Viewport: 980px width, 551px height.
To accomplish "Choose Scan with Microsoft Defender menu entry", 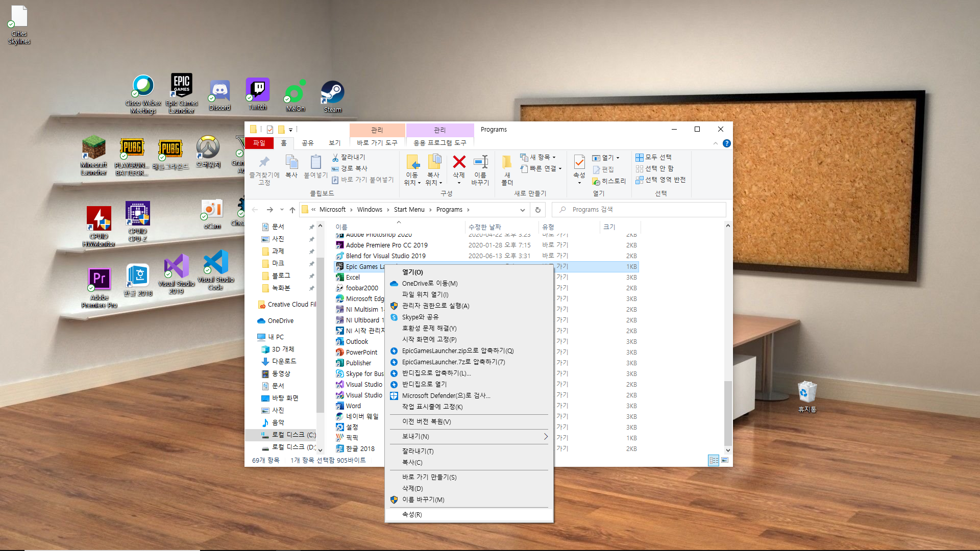I will 469,396.
